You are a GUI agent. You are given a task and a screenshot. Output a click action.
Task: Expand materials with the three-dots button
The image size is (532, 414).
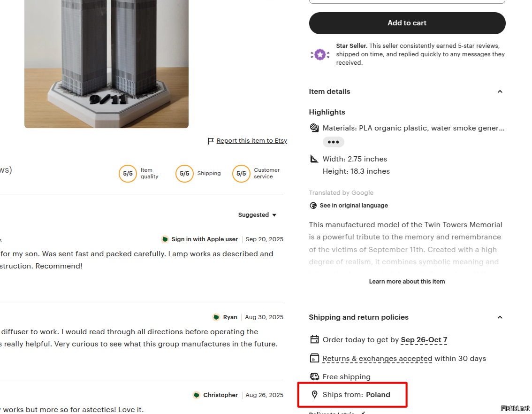(333, 142)
